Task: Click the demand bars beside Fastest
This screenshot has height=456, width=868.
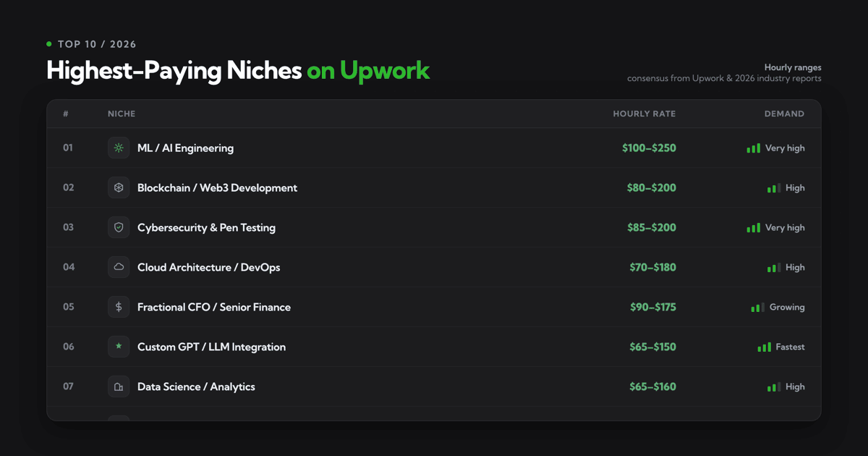Action: (x=765, y=347)
